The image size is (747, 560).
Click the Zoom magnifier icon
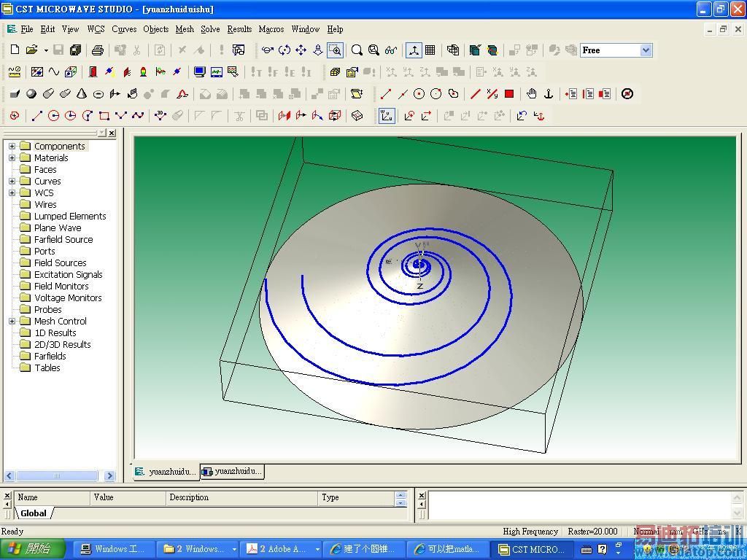pos(356,50)
